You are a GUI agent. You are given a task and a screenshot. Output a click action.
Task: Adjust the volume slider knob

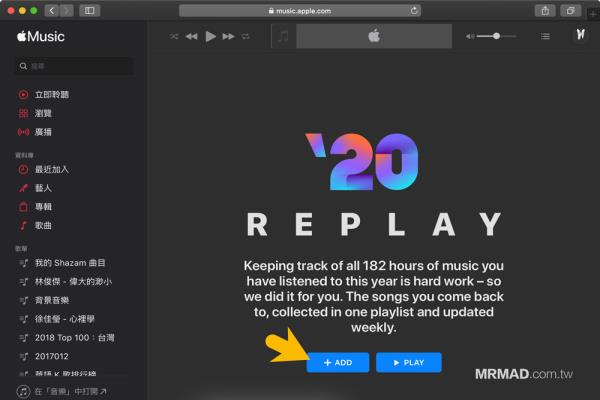pyautogui.click(x=496, y=36)
